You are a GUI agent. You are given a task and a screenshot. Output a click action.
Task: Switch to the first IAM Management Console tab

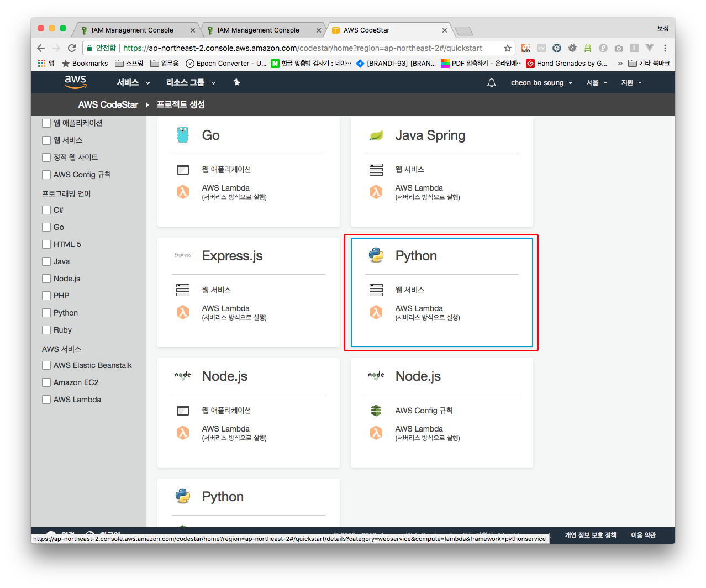132,30
